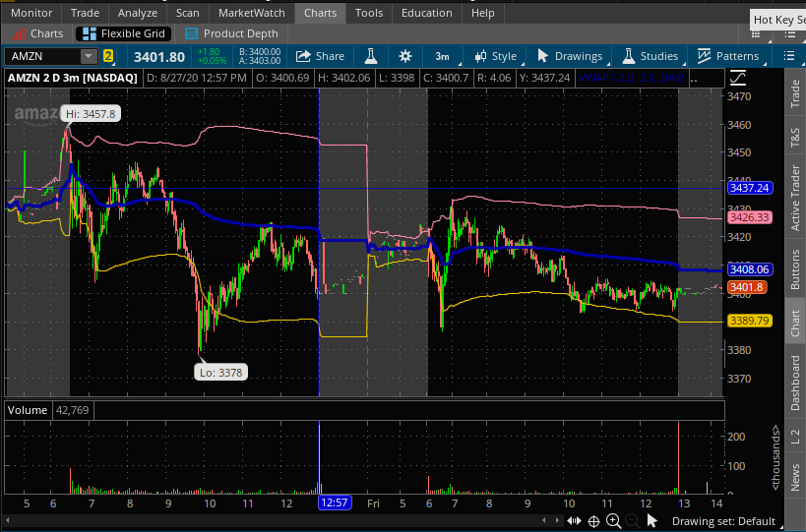Click the zoom in magnifier icon
Image resolution: width=806 pixels, height=532 pixels.
613,521
